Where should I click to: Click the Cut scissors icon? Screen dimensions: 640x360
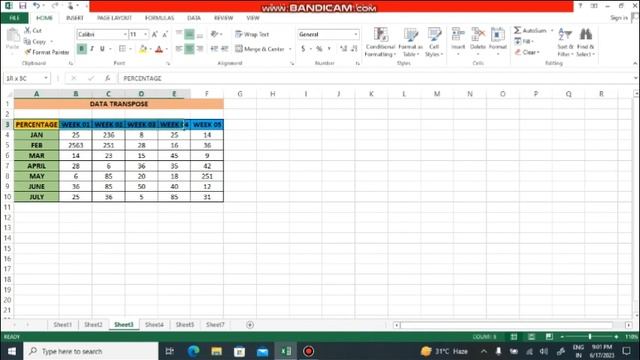click(x=27, y=30)
